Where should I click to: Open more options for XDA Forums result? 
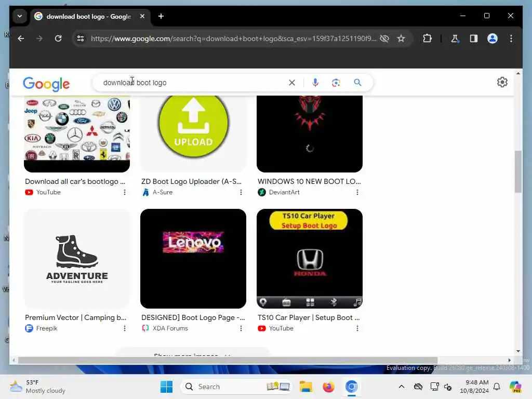pos(241,328)
